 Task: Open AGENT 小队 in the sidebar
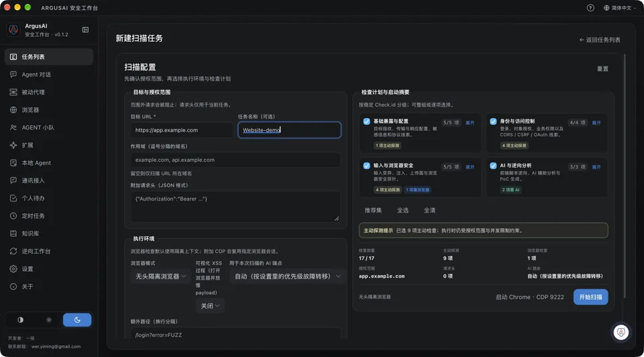49,127
